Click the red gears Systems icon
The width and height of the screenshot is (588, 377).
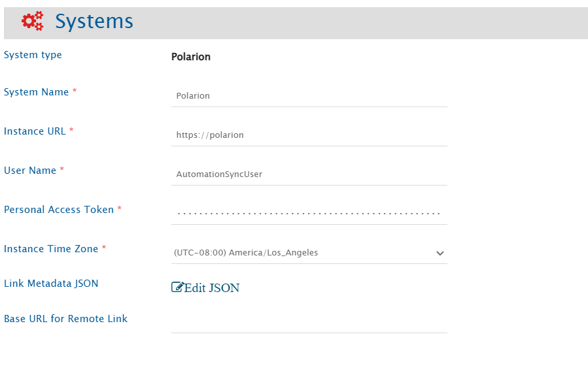(32, 21)
